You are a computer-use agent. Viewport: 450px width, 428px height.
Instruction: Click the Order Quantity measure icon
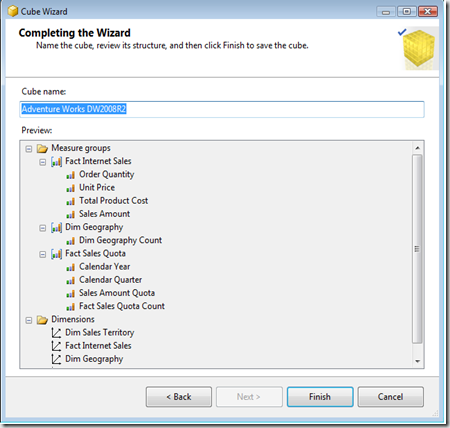70,175
